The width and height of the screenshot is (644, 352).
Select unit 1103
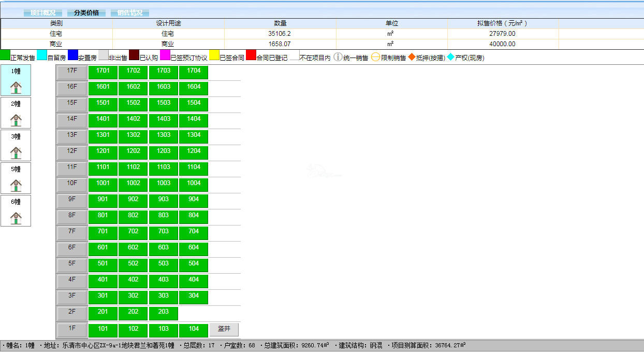point(164,169)
